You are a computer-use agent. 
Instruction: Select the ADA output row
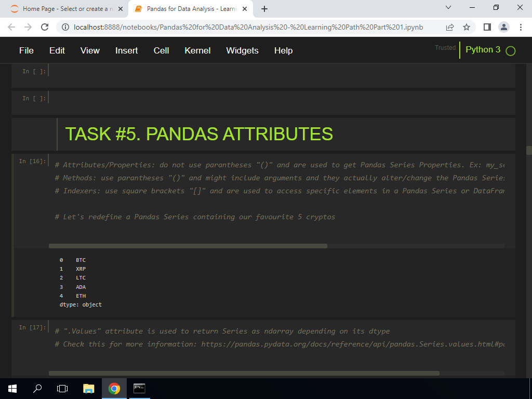coord(73,287)
